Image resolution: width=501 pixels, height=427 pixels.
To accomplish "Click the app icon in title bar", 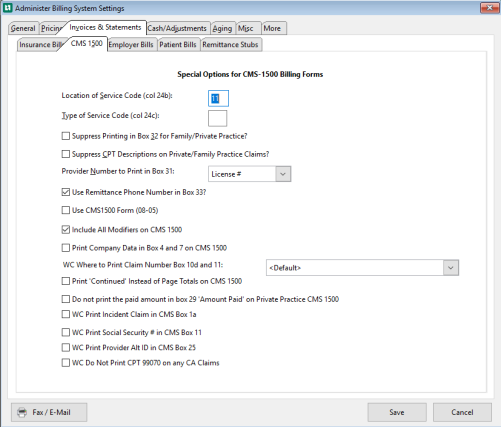I will point(7,8).
